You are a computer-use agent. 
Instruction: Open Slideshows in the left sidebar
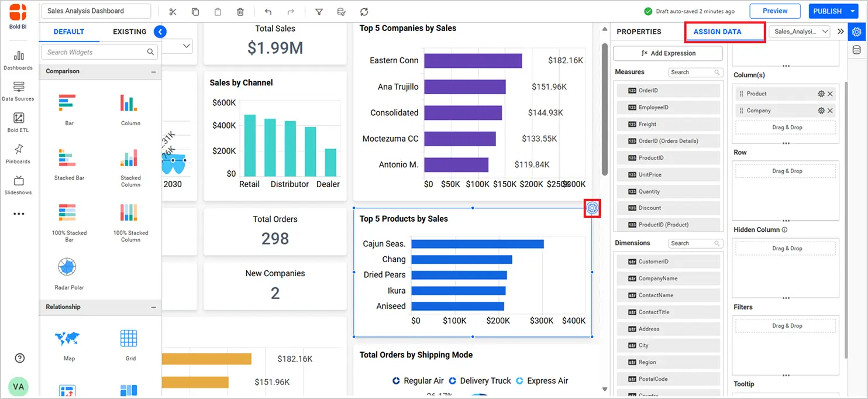tap(19, 185)
